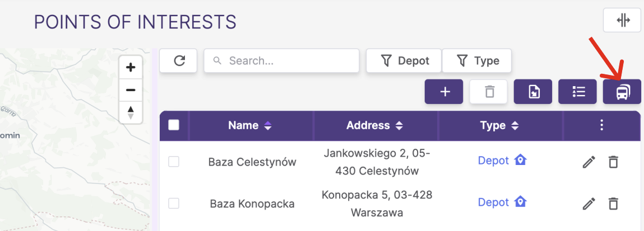This screenshot has height=231, width=644.
Task: Edit Baza Celestynów with pencil icon
Action: pyautogui.click(x=589, y=162)
